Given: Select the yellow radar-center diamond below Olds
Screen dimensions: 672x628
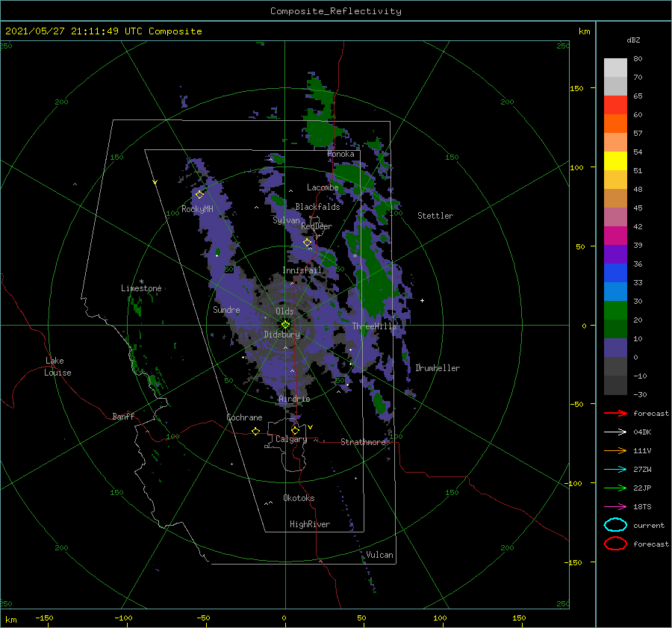Looking at the screenshot, I should coord(285,325).
